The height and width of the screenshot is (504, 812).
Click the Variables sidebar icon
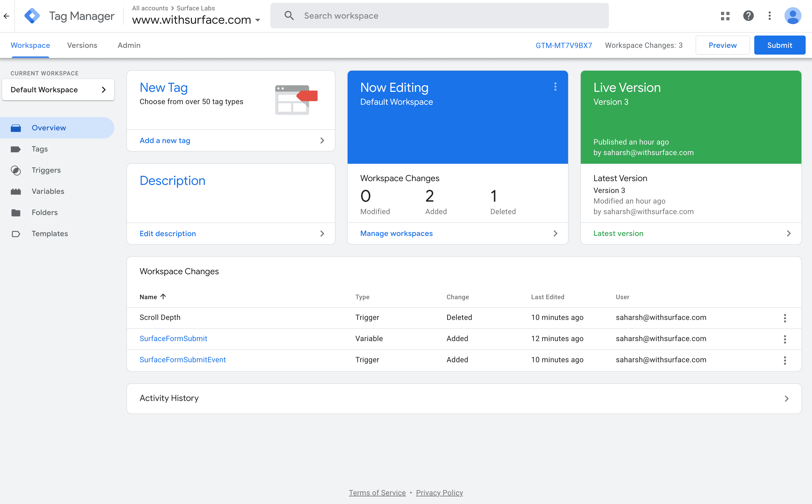coord(16,191)
